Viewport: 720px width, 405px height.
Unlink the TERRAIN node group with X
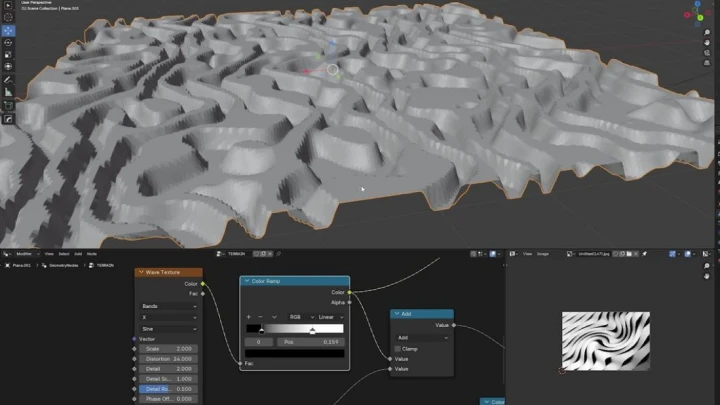(270, 253)
